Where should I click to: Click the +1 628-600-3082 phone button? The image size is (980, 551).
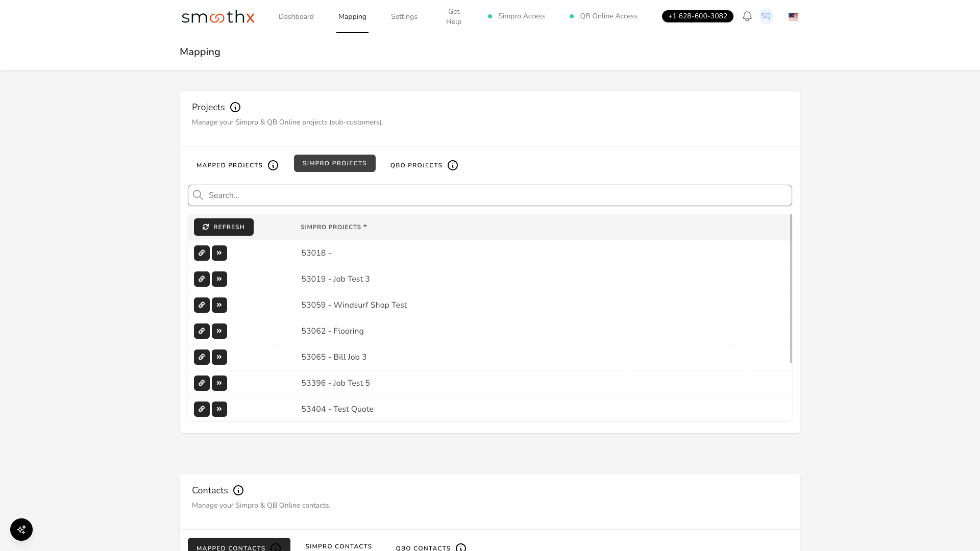coord(697,16)
